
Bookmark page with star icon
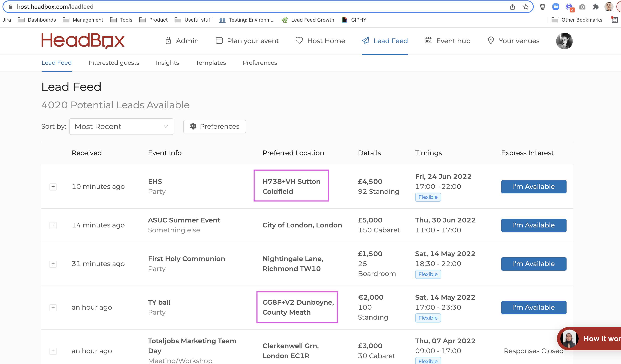click(526, 7)
